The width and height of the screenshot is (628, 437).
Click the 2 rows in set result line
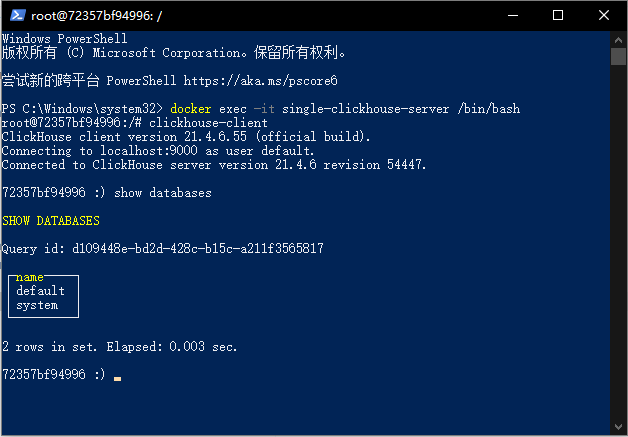(x=120, y=346)
